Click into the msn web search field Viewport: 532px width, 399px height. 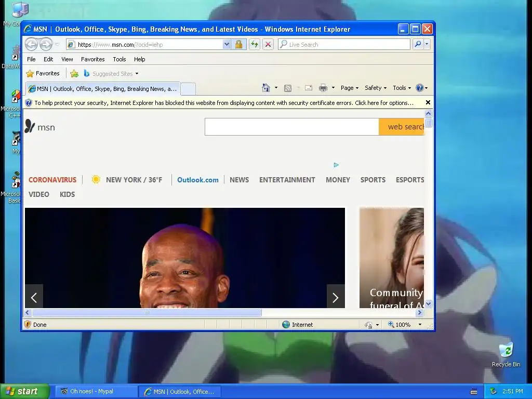[292, 127]
